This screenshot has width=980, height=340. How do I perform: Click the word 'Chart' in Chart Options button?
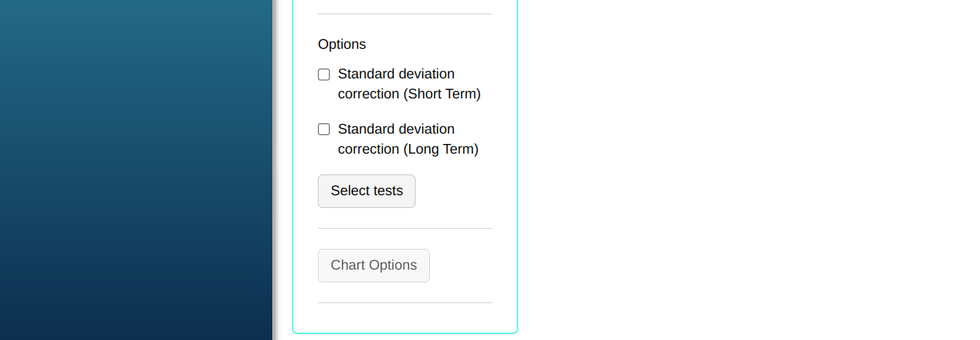[x=348, y=266]
